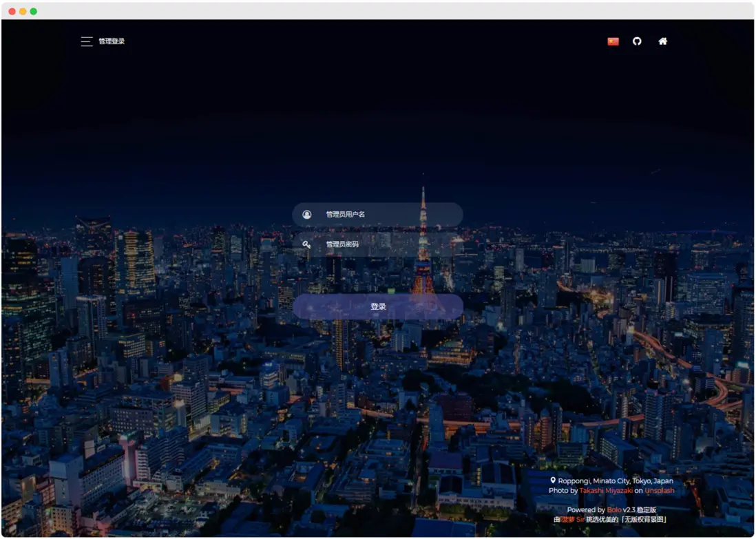Open the 菠萝 Sir author link
The width and height of the screenshot is (756, 539).
pyautogui.click(x=572, y=520)
